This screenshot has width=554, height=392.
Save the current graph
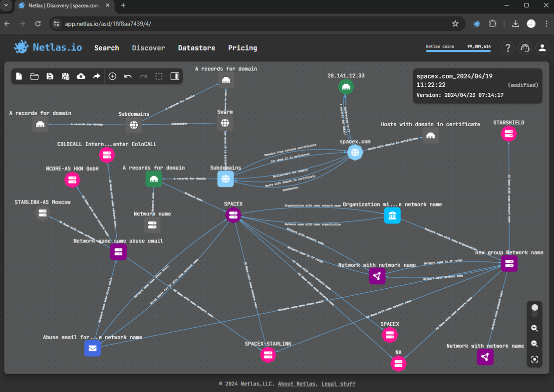pyautogui.click(x=50, y=76)
